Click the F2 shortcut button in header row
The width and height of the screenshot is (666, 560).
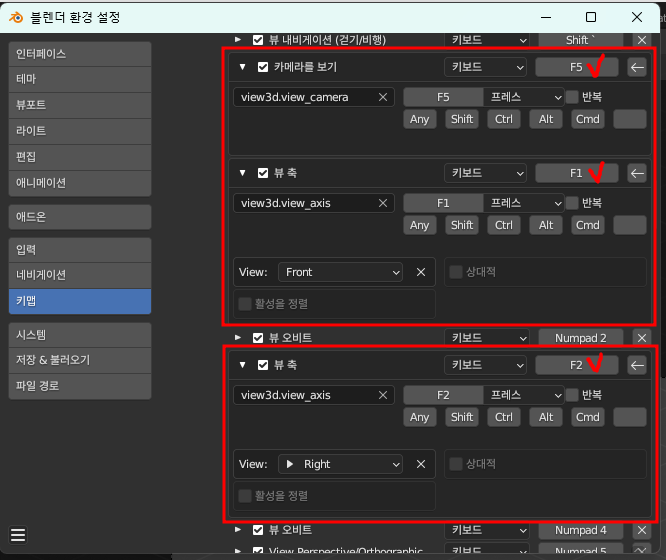coord(576,365)
